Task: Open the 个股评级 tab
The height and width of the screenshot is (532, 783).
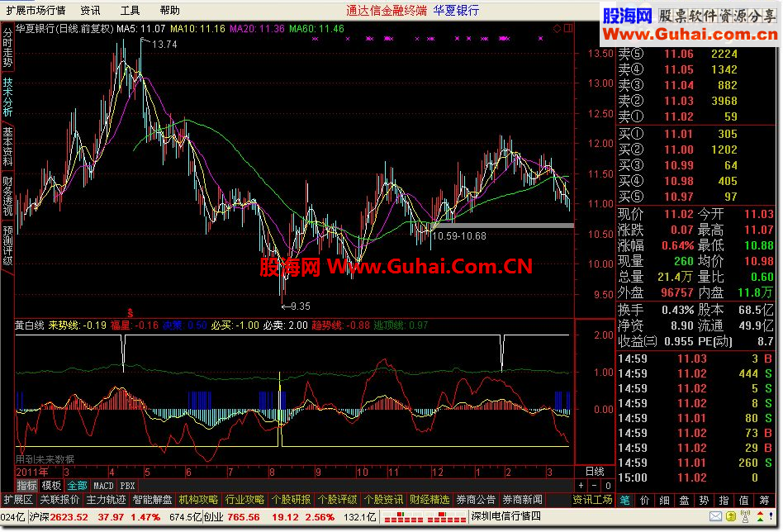Action: pos(337,500)
